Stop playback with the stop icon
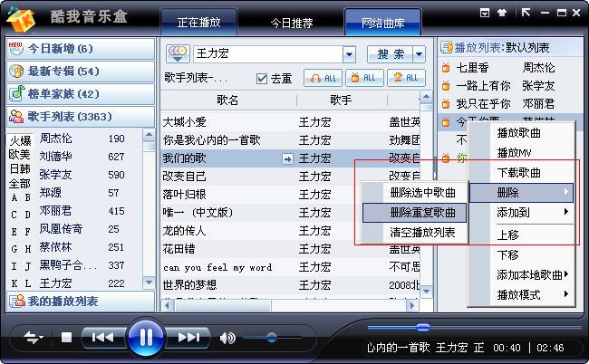 (66, 338)
